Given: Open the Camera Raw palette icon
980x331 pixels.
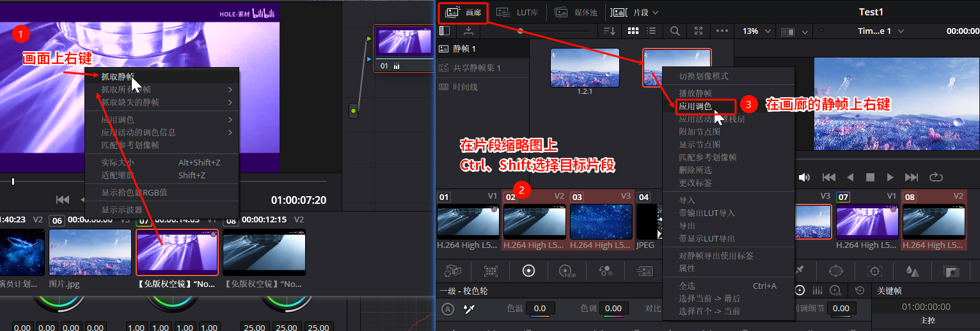Looking at the screenshot, I should click(453, 271).
